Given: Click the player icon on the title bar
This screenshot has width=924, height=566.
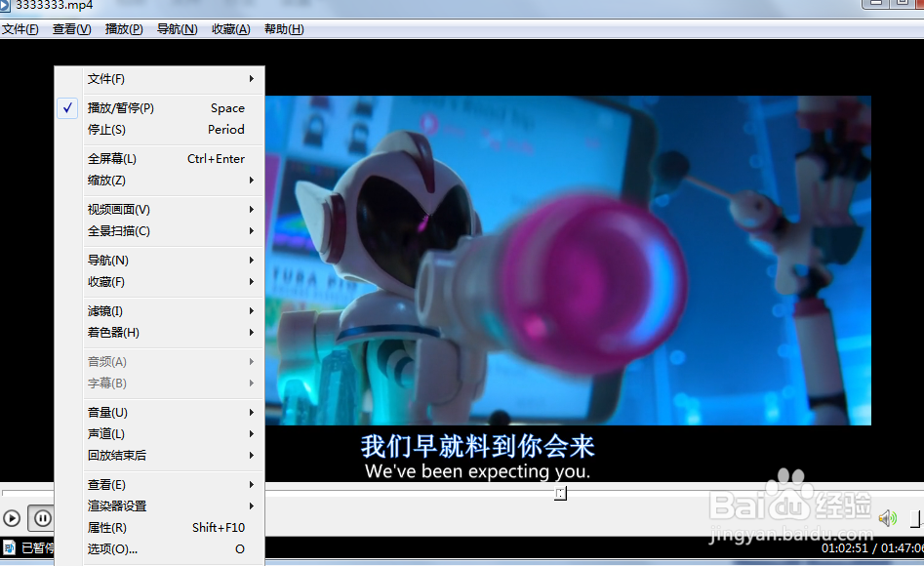Looking at the screenshot, I should pos(8,5).
